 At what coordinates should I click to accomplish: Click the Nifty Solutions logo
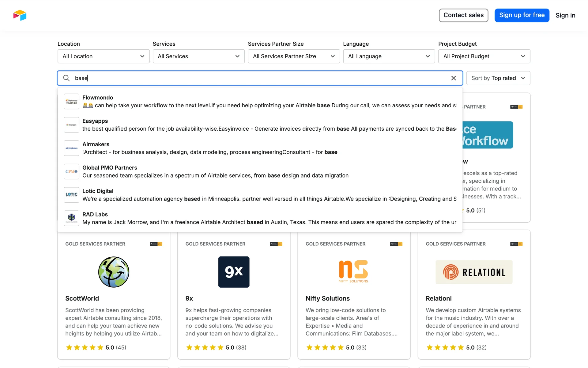click(x=353, y=271)
